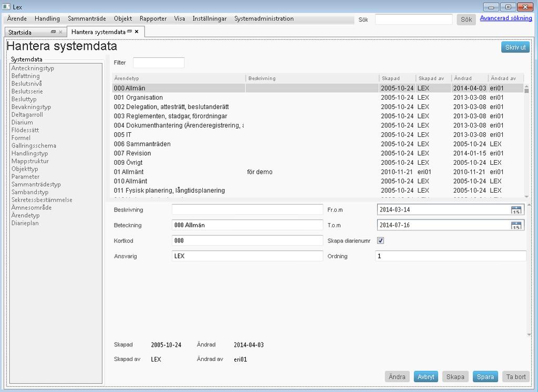Select Befattning in Systemdata list
The image size is (538, 392).
point(25,76)
